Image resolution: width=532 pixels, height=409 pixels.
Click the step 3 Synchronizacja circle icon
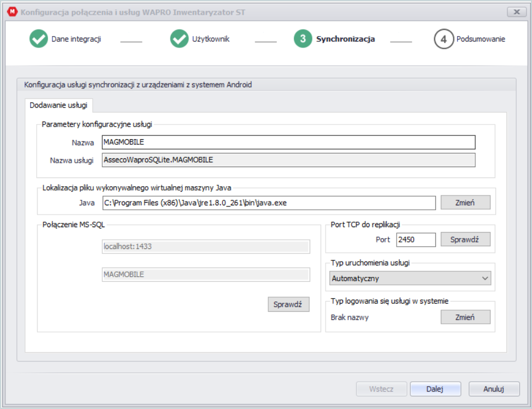pyautogui.click(x=303, y=39)
